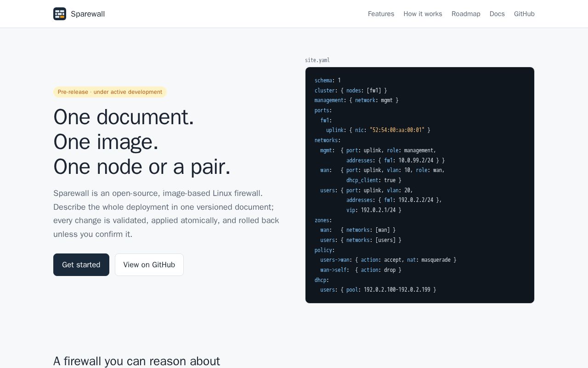This screenshot has height=368, width=588.
Task: Click the 'management: { network: mgmt }' line
Action: (356, 100)
